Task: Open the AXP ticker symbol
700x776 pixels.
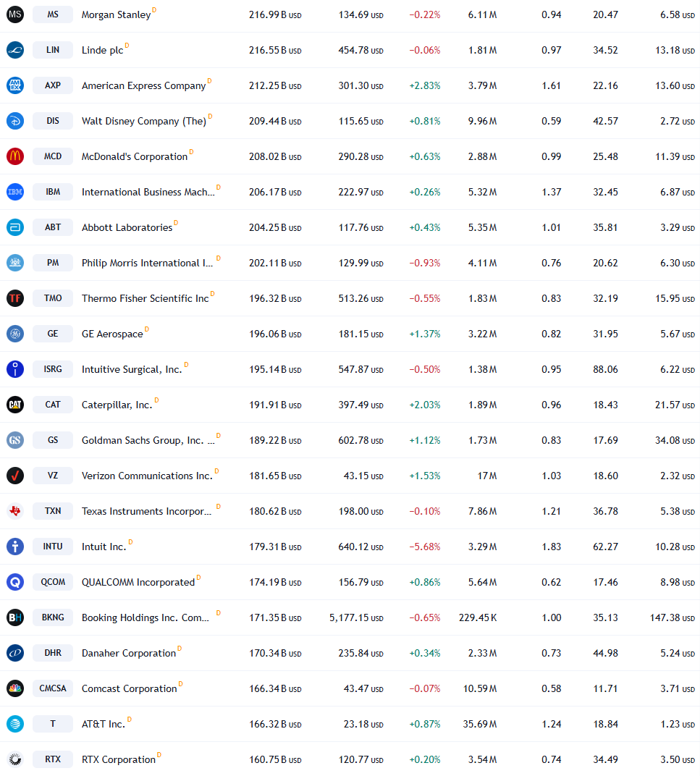Action: pyautogui.click(x=53, y=85)
